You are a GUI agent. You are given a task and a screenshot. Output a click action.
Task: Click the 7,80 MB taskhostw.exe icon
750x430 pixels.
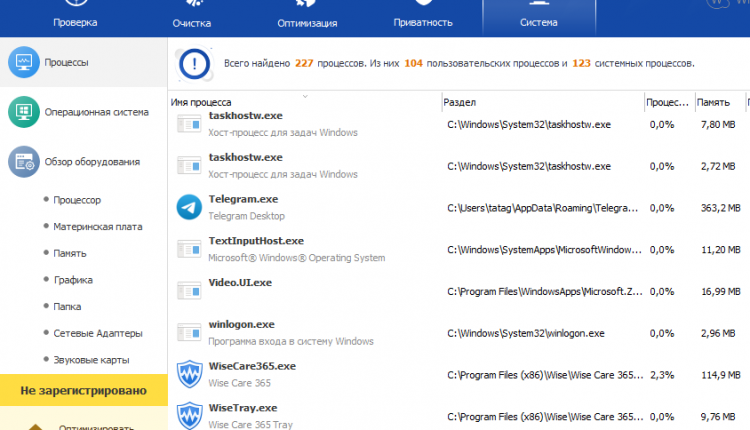(189, 124)
